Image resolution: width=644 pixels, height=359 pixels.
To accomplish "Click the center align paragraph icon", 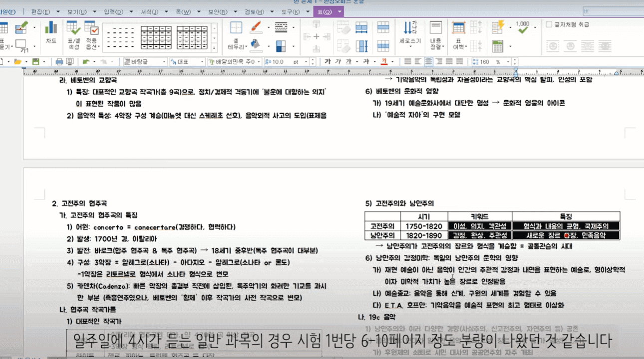I will 428,62.
